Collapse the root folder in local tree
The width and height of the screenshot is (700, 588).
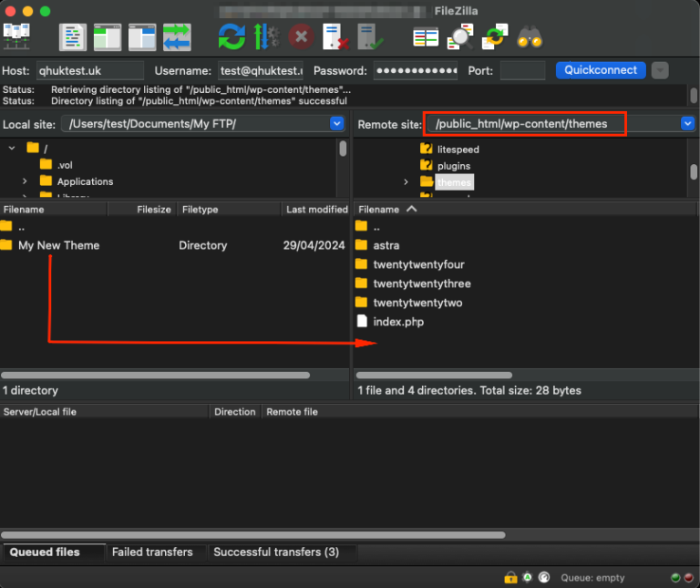(12, 148)
